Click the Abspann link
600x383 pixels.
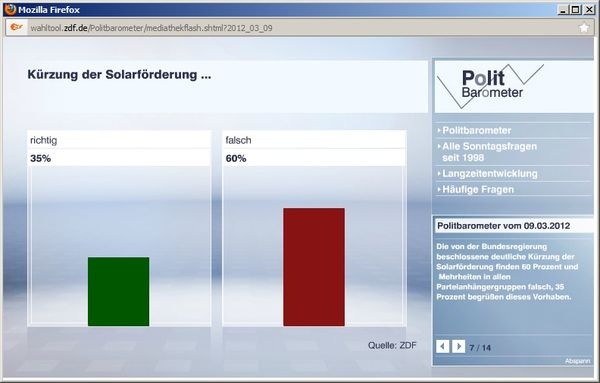pos(577,361)
